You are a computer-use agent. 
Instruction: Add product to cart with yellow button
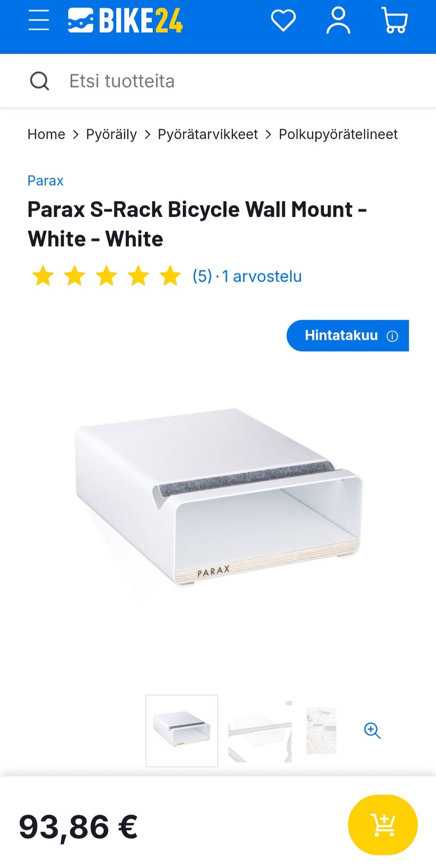pyautogui.click(x=382, y=825)
